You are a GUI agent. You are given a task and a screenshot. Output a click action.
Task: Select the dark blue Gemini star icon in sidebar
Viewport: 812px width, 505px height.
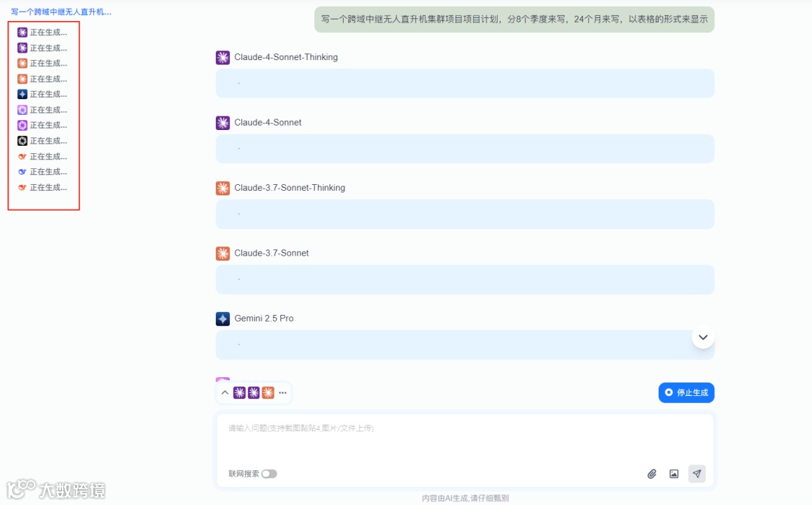[x=23, y=94]
